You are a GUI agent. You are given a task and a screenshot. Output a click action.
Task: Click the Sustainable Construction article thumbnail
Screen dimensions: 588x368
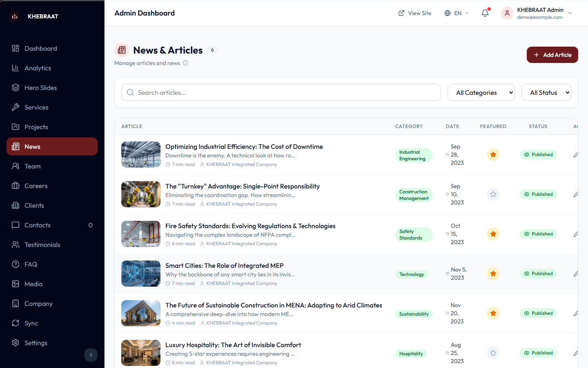click(x=141, y=313)
